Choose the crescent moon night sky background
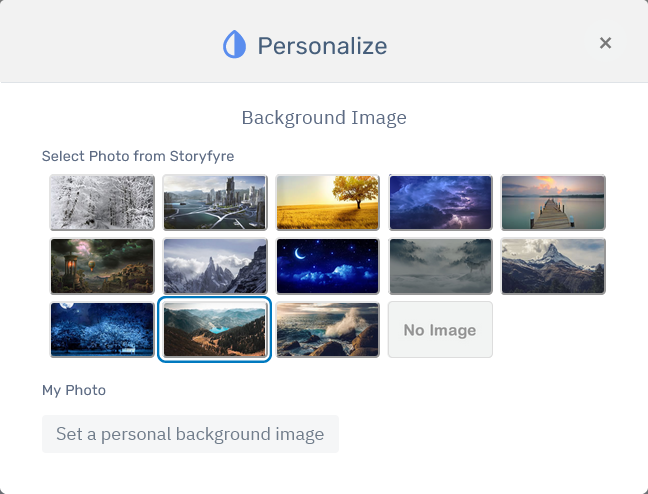The image size is (648, 494). [328, 266]
